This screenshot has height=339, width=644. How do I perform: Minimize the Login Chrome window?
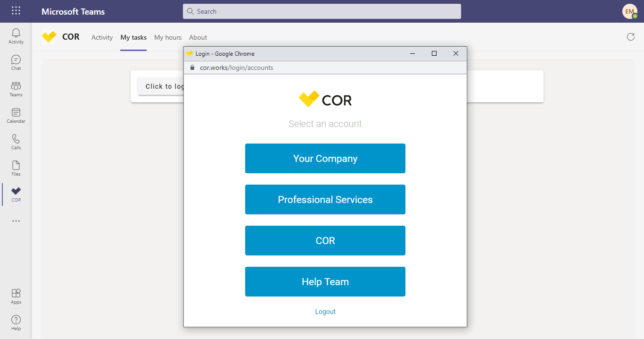[413, 53]
